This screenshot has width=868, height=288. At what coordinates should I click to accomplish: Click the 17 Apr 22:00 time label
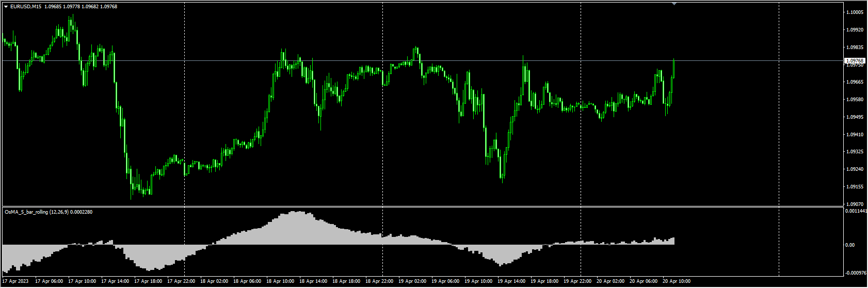[182, 282]
